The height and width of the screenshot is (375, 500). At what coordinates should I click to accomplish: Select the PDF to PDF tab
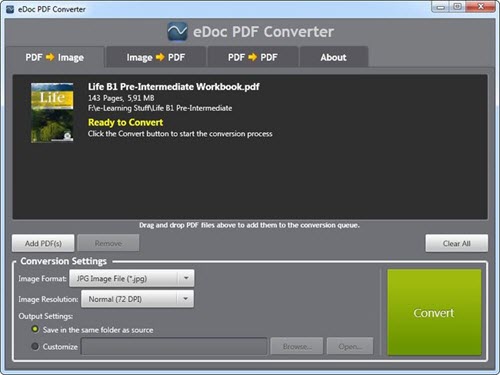pos(253,57)
